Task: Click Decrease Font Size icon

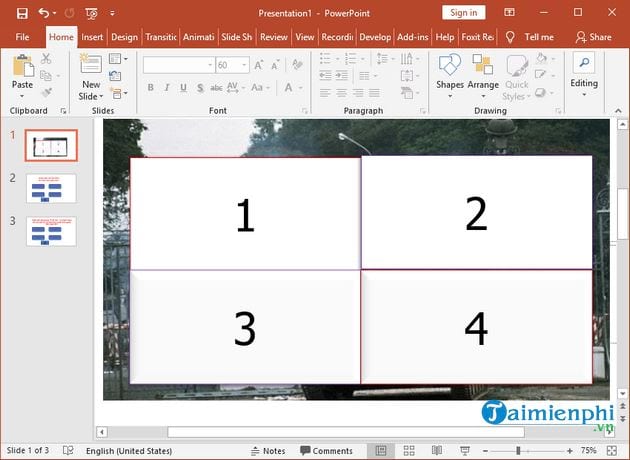Action: [x=275, y=65]
